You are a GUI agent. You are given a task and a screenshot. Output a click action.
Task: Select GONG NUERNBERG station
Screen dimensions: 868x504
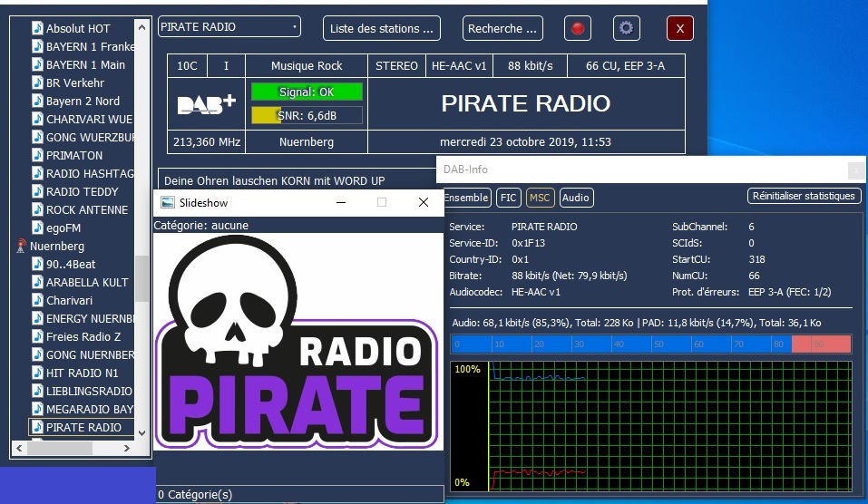(x=90, y=354)
